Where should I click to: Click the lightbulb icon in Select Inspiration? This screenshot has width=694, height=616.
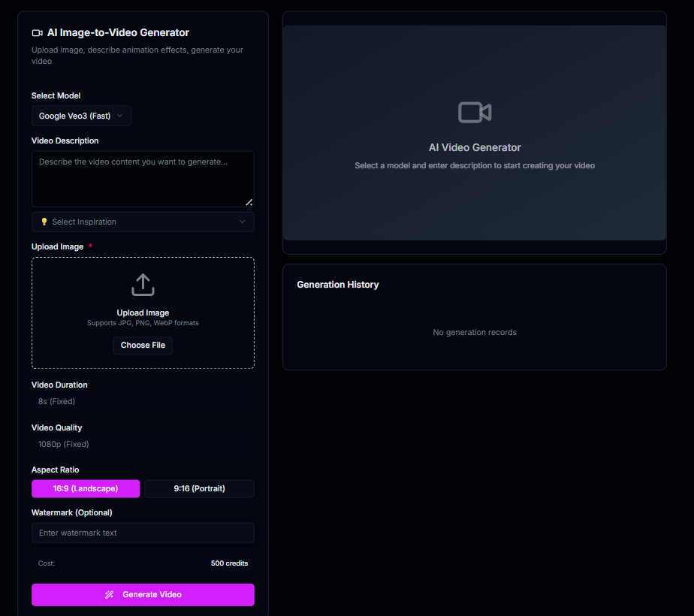pos(44,222)
